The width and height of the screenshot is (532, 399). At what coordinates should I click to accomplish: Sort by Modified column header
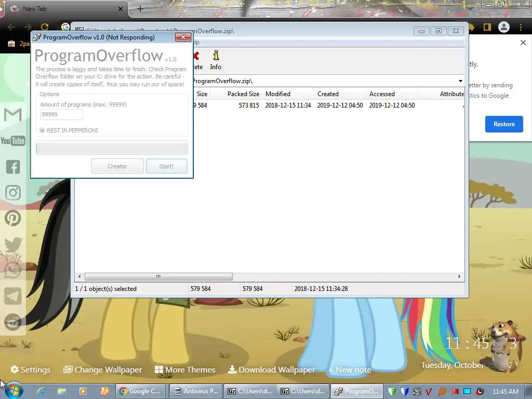point(288,94)
